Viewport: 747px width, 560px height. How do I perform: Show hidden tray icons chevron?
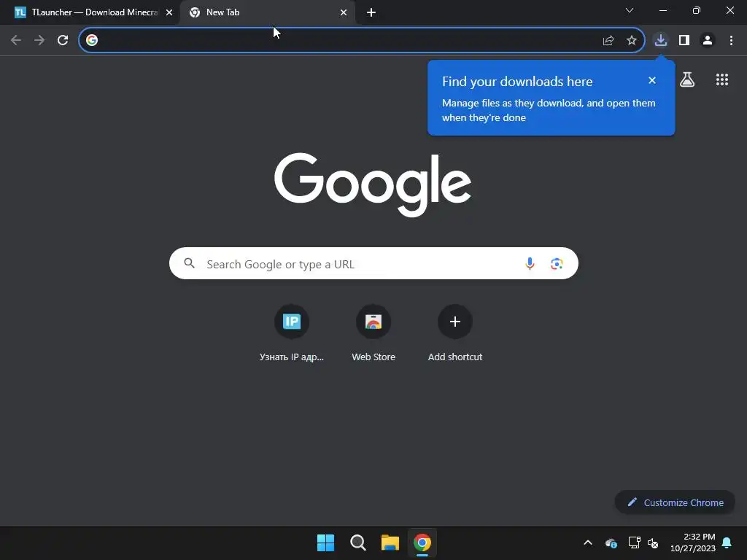(588, 542)
